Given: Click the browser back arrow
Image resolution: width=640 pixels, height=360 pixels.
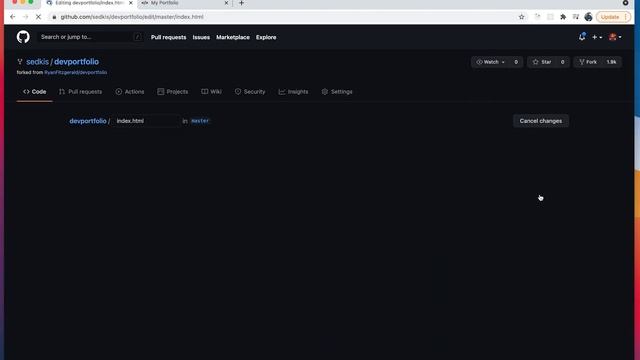Looking at the screenshot, I should [13, 17].
